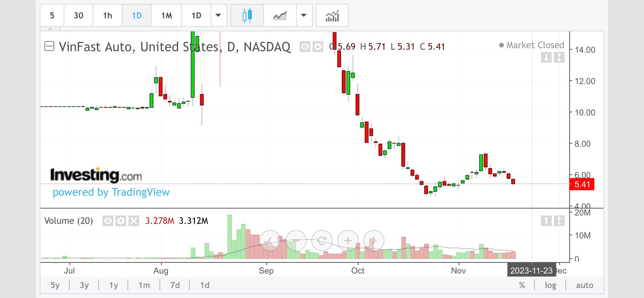Image resolution: width=644 pixels, height=298 pixels.
Task: Select the 1M interval
Action: 167,15
